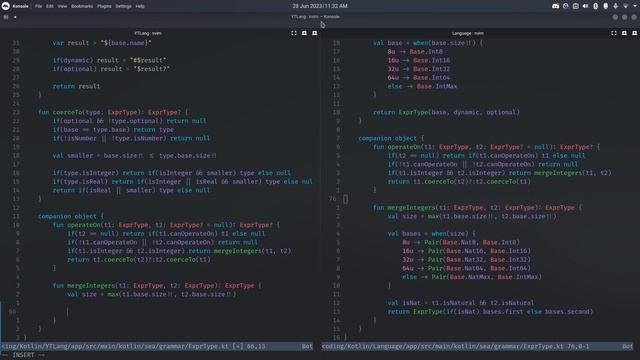Expand the hidden system tray arrow
This screenshot has height=360, width=640.
click(635, 6)
